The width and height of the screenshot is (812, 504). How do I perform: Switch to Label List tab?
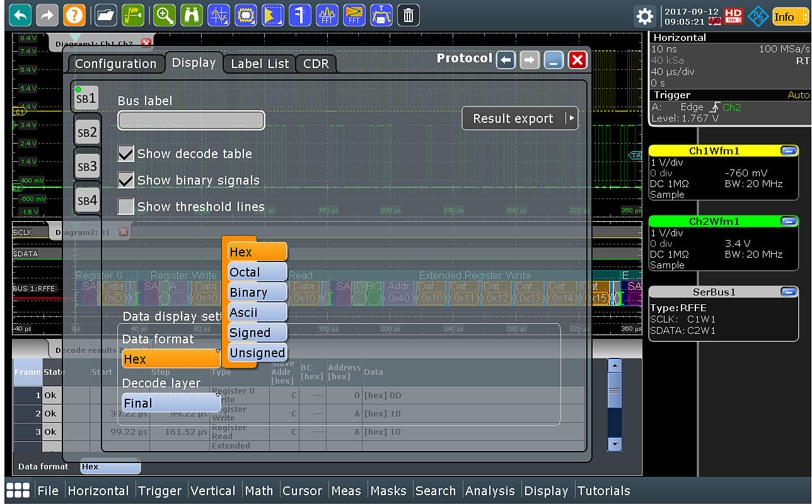[260, 64]
